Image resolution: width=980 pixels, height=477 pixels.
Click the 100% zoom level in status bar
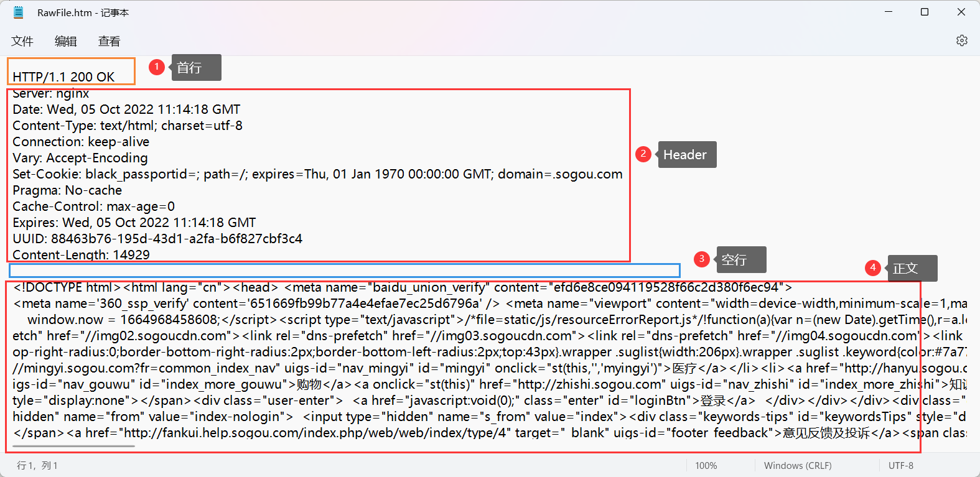tap(706, 465)
